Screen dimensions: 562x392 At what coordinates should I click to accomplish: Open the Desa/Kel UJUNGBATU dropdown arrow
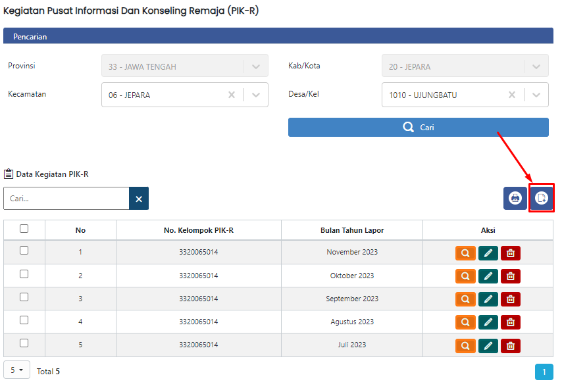pos(536,95)
